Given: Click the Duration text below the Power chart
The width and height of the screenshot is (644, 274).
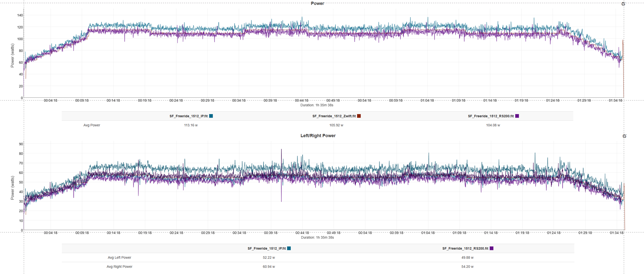Looking at the screenshot, I should pos(317,105).
